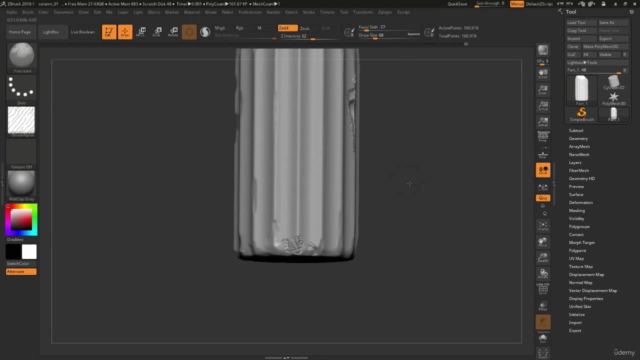The width and height of the screenshot is (640, 360).
Task: Select the Scale transform tool
Action: pos(157,32)
